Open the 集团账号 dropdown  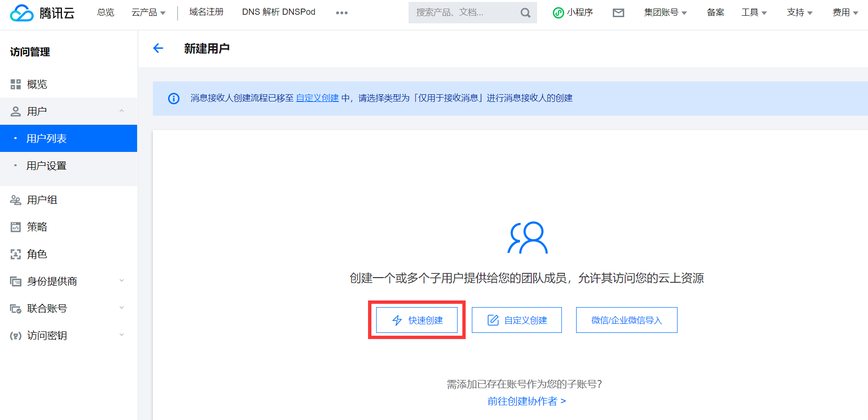click(x=665, y=13)
